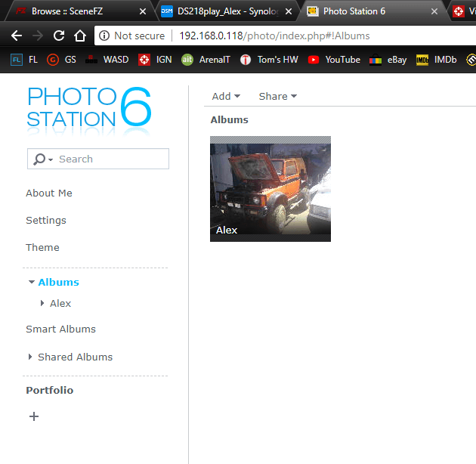This screenshot has width=476, height=464.
Task: Switch to the DS218play_Alex Synology tab
Action: pyautogui.click(x=219, y=11)
